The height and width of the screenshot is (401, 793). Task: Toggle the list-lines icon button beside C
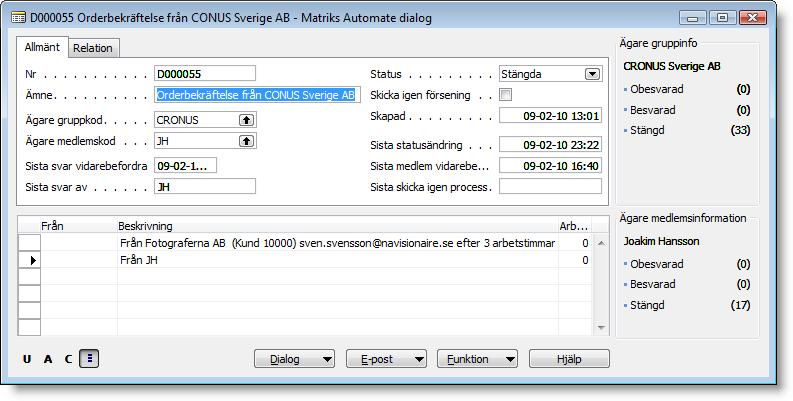click(90, 359)
